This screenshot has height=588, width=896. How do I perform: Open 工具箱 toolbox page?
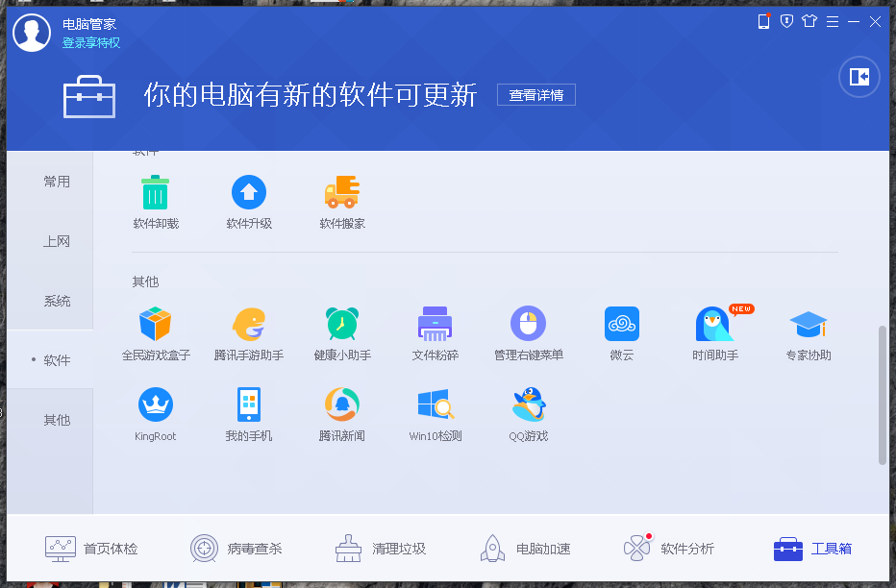813,549
